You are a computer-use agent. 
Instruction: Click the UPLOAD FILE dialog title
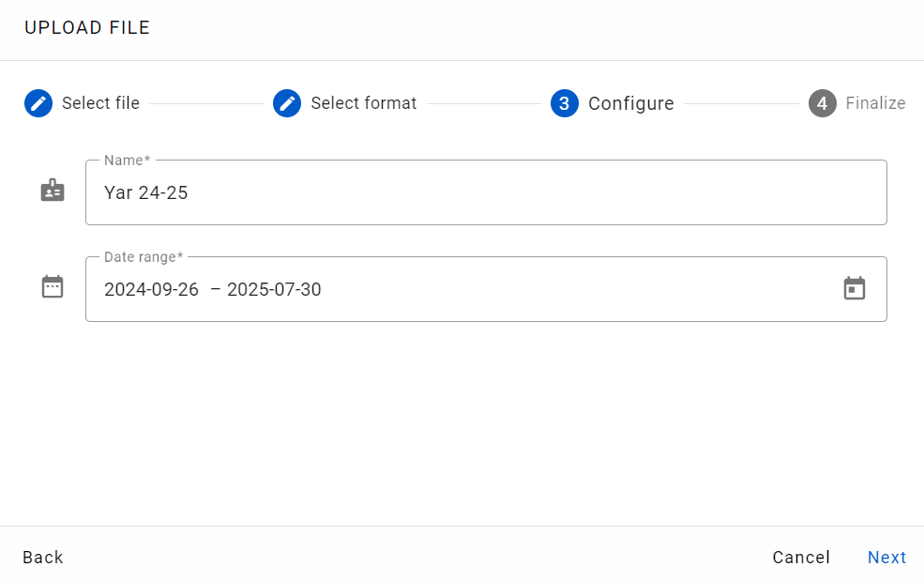tap(87, 28)
